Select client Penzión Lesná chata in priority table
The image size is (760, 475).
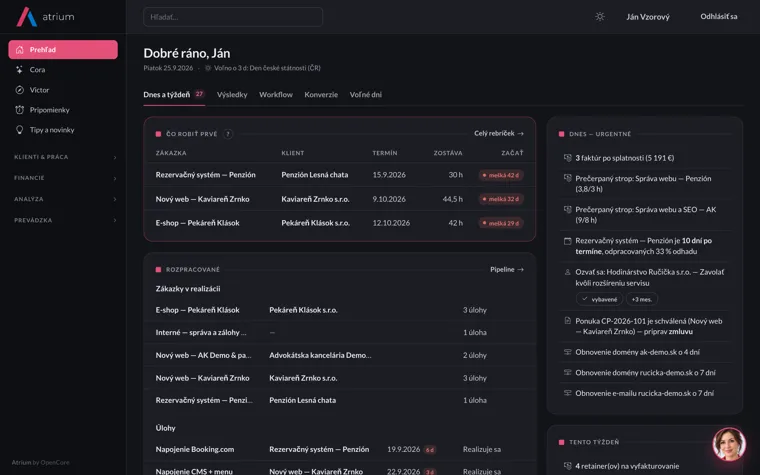[x=315, y=175]
